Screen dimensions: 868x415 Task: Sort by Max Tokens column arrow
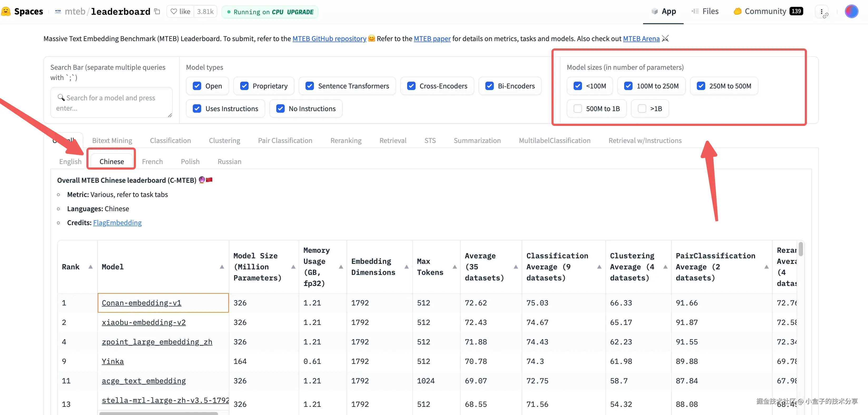pos(455,267)
